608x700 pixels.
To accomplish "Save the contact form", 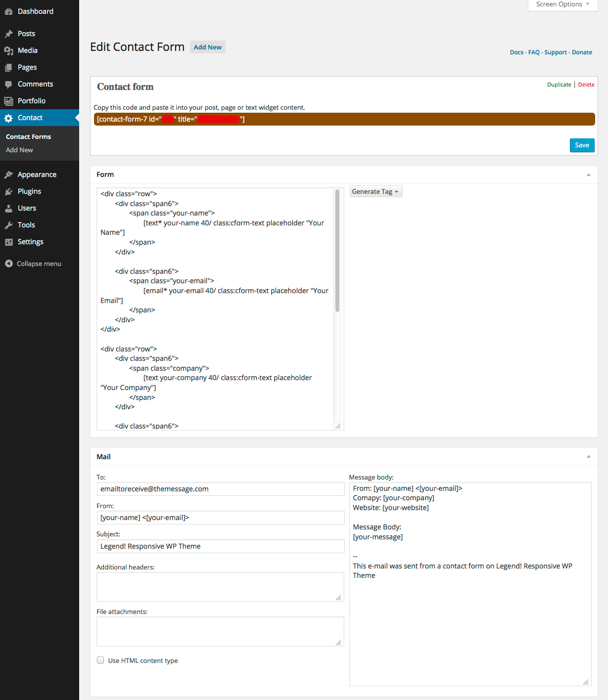I will click(582, 145).
